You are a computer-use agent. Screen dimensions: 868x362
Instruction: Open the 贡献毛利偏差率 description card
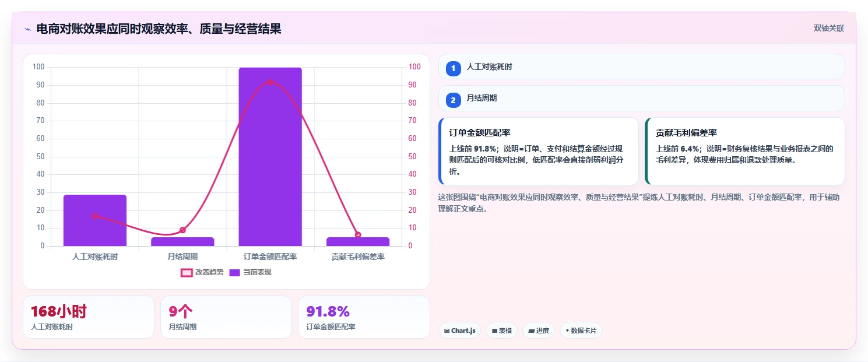(745, 151)
